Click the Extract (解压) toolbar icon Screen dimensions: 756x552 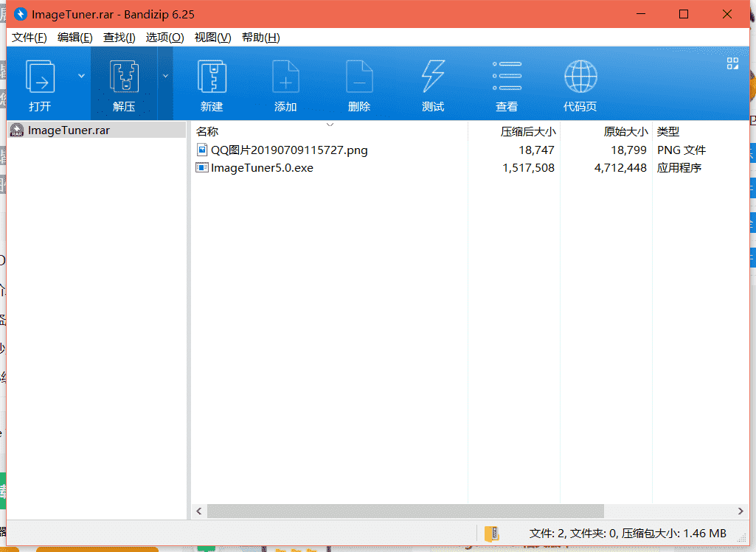click(x=125, y=77)
